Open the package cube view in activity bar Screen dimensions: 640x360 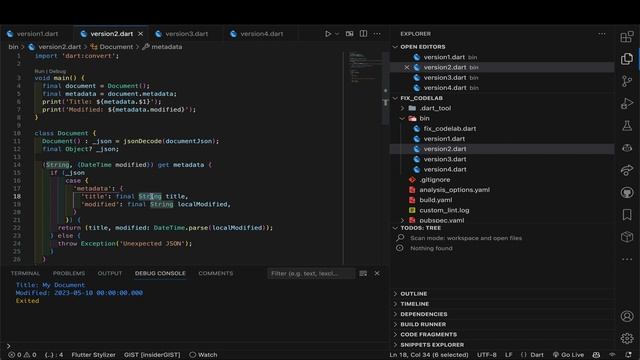(627, 237)
